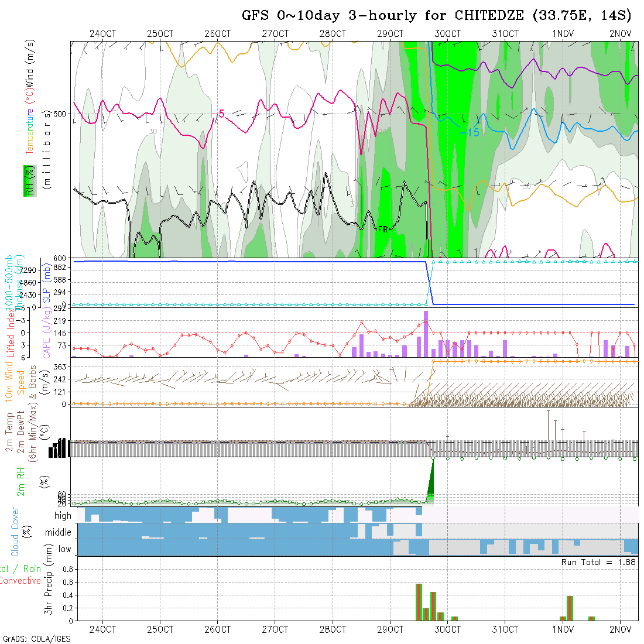Click the '500' millibar pressure tick label
The height and width of the screenshot is (644, 644).
click(60, 114)
